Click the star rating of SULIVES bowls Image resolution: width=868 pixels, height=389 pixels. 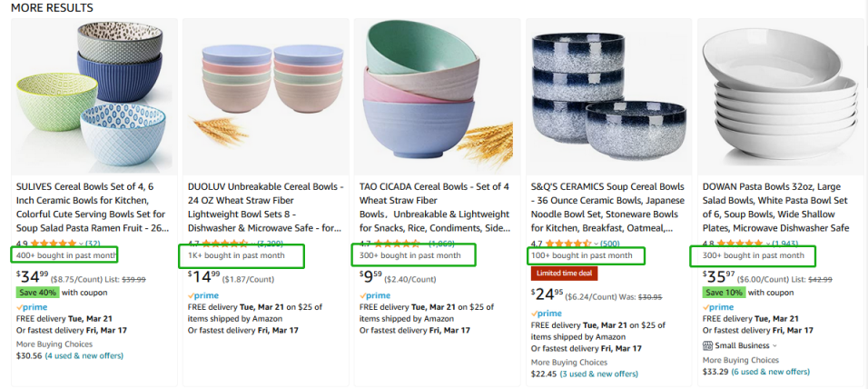click(x=54, y=244)
